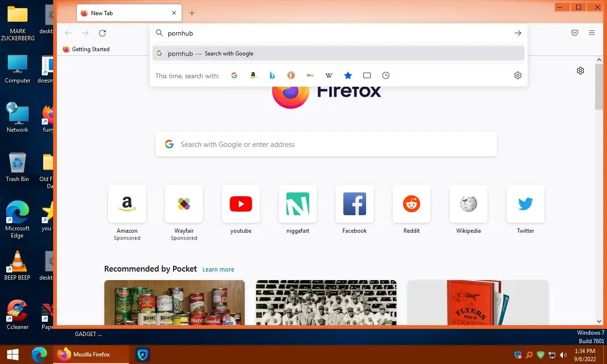This screenshot has width=607, height=364.
Task: Open a new tab with plus button
Action: [x=192, y=13]
